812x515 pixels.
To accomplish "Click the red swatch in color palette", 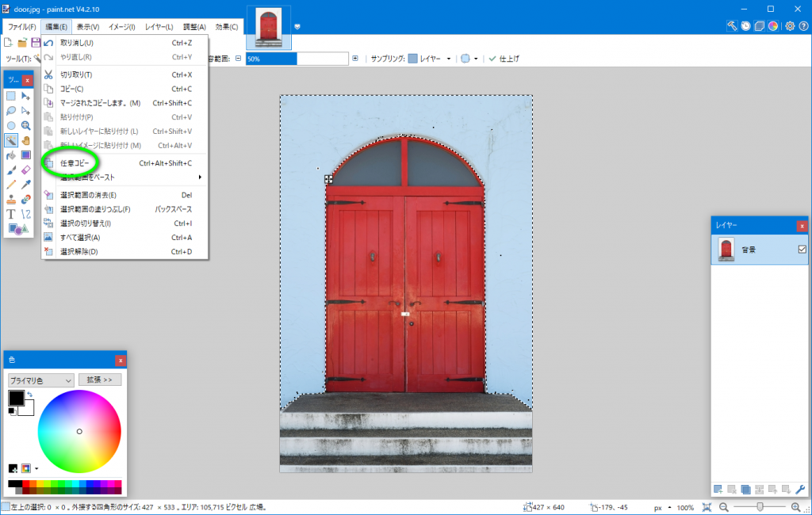I will click(26, 483).
